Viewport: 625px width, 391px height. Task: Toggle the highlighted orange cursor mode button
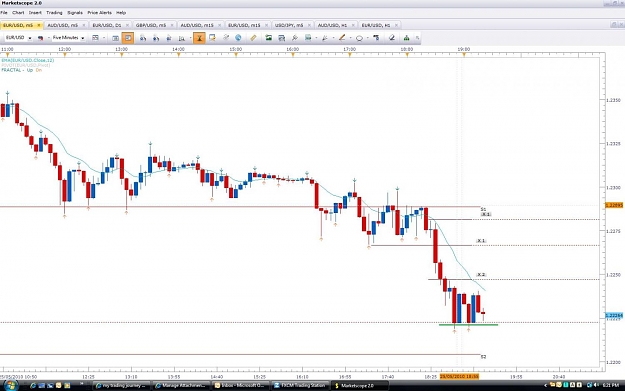199,38
